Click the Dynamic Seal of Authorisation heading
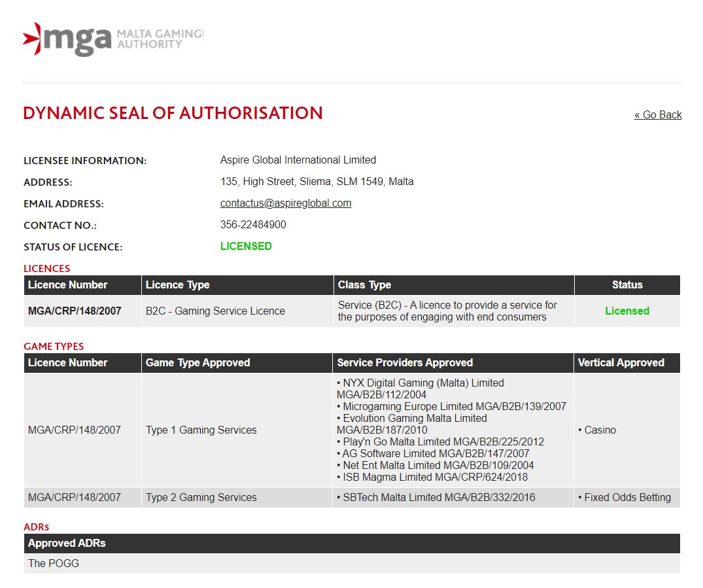Screen dimensions: 703x588 pos(173,113)
